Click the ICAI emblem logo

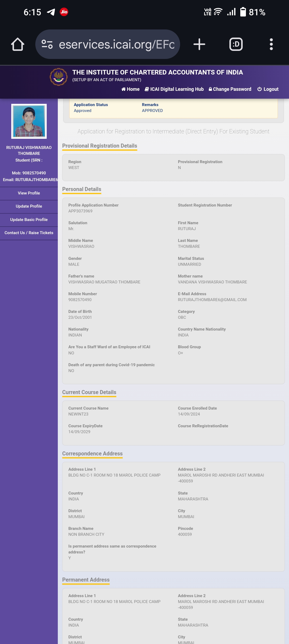point(59,77)
